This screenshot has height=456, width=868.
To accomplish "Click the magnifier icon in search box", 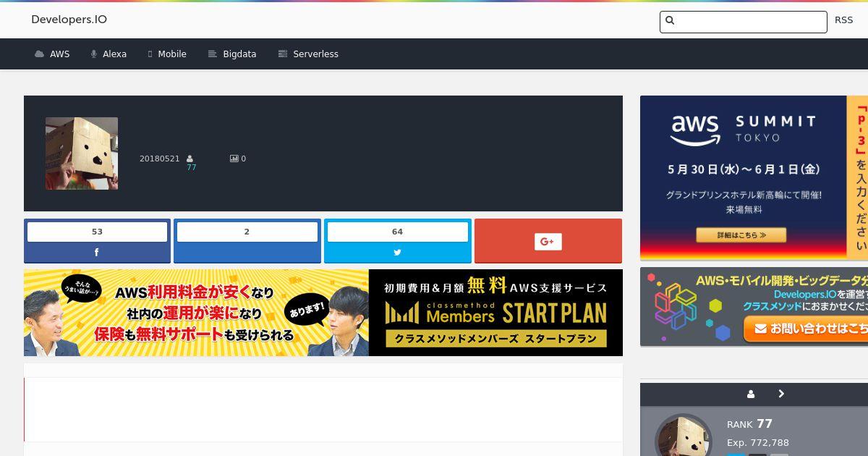I will click(x=670, y=21).
